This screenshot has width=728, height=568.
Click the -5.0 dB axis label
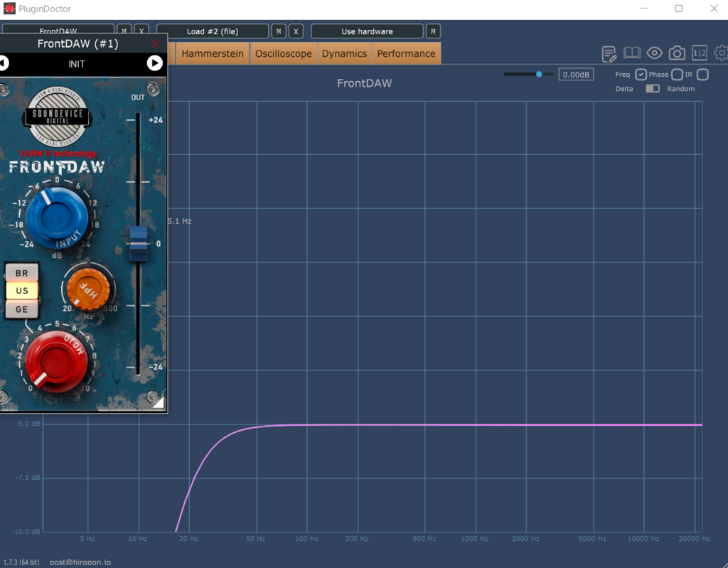pos(28,424)
